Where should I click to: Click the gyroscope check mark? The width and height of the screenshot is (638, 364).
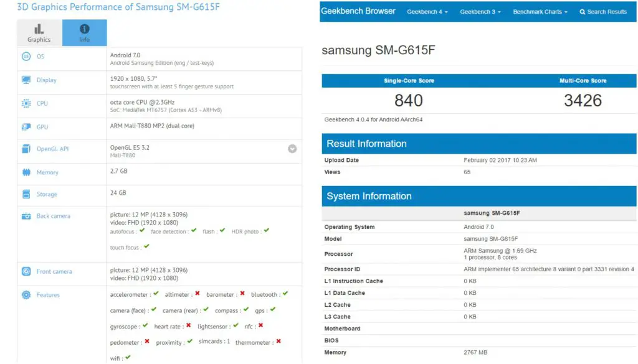[x=145, y=325]
